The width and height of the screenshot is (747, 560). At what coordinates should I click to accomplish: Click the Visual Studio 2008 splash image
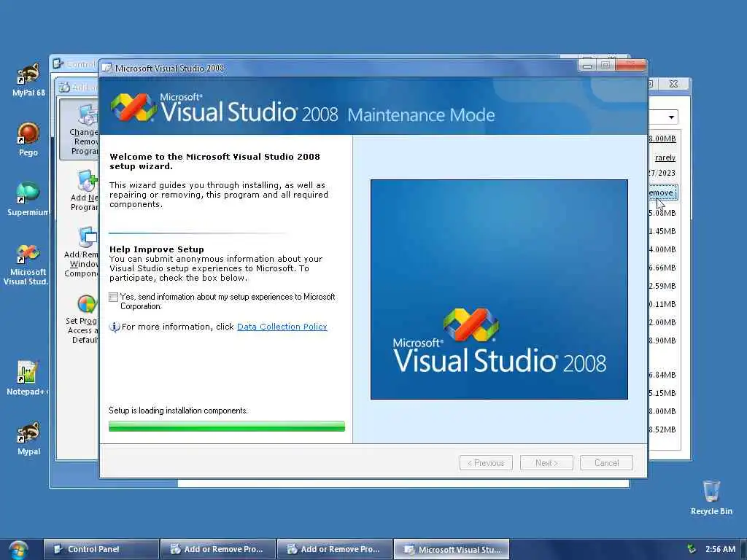click(499, 289)
